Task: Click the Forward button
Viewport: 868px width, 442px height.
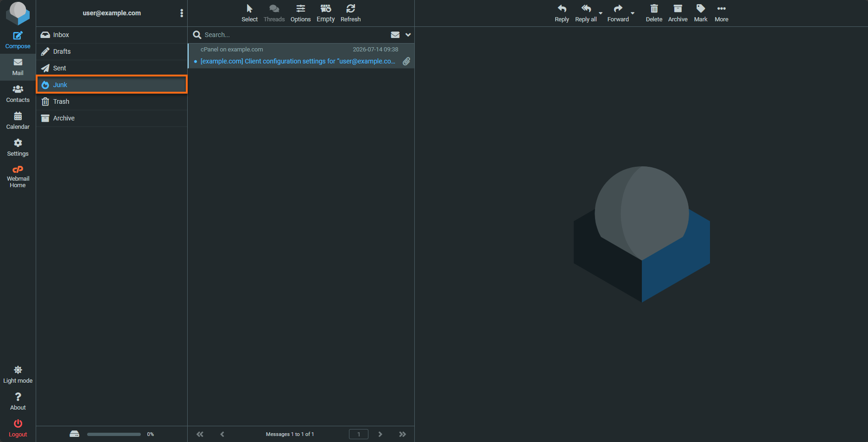Action: (x=618, y=13)
